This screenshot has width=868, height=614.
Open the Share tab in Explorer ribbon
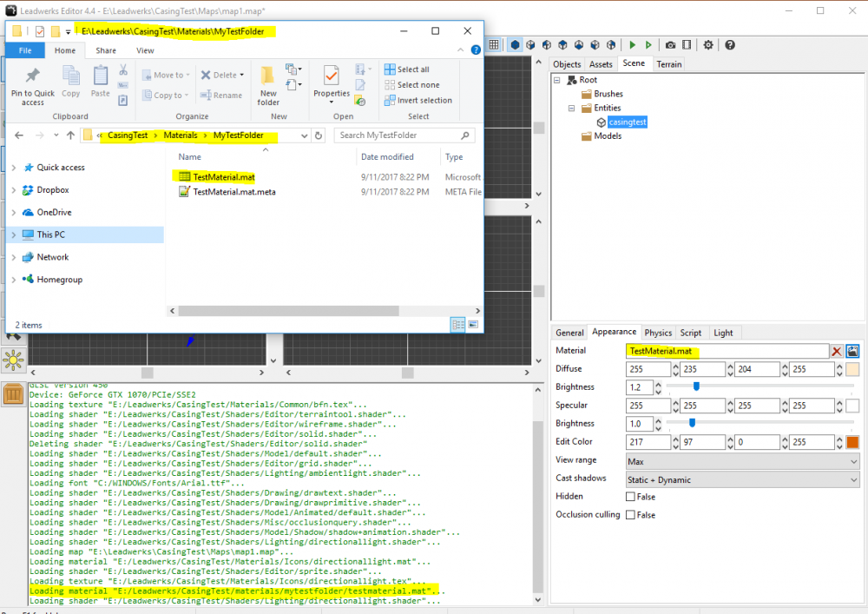click(106, 50)
